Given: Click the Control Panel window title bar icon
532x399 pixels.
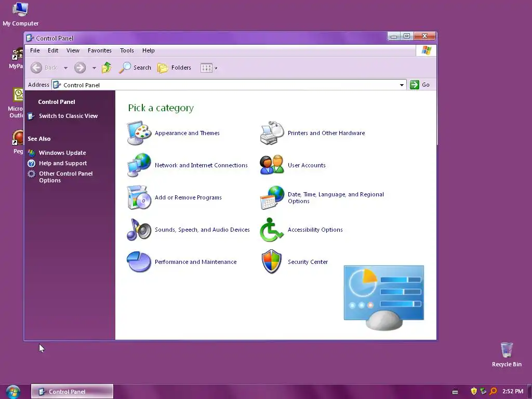Looking at the screenshot, I should [x=30, y=38].
